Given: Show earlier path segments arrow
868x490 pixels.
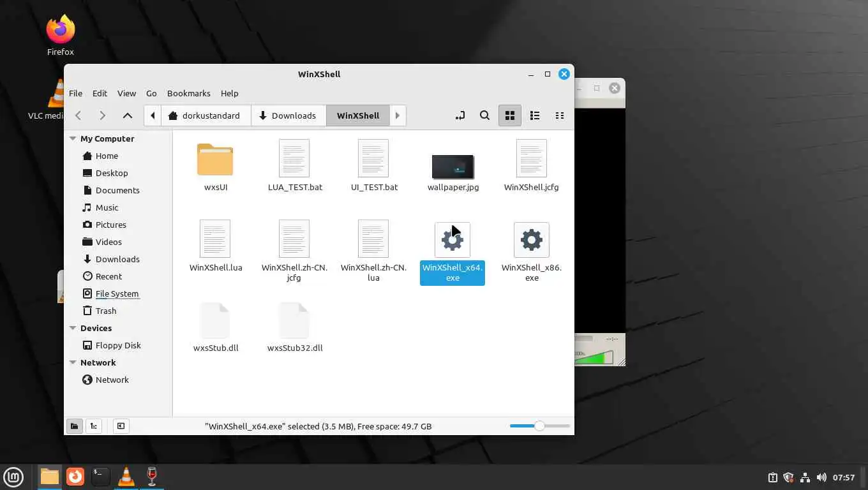Looking at the screenshot, I should 153,115.
